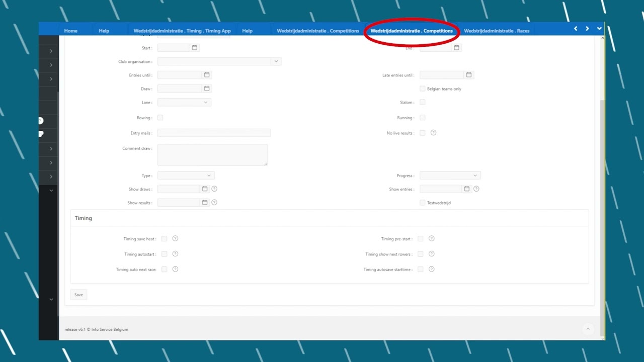Toggle Timing pre-start checkbox

point(421,239)
